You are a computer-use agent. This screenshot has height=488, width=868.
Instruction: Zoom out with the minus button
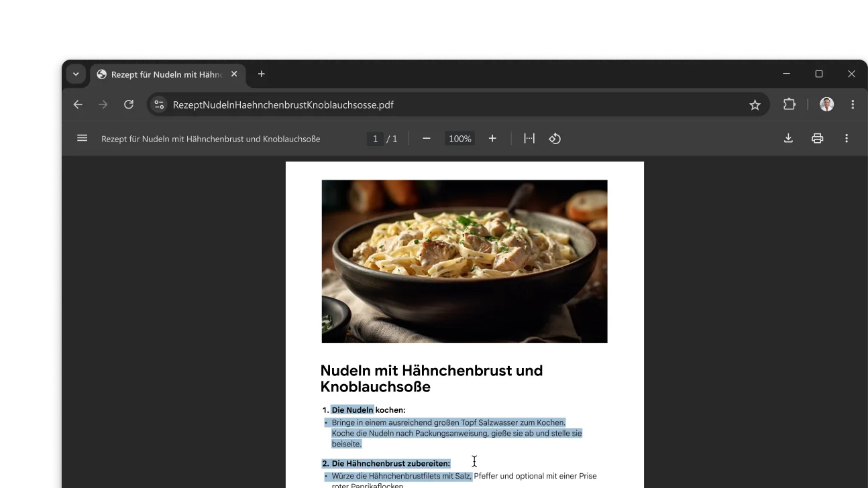coord(426,138)
